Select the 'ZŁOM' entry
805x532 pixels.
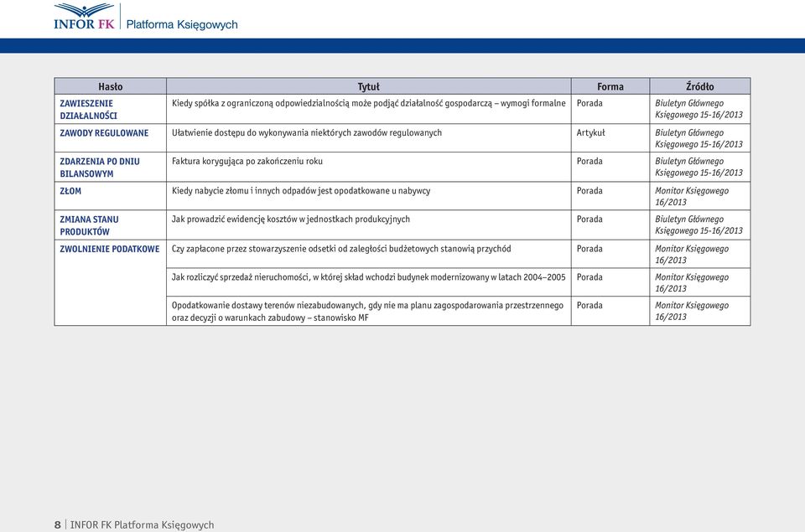(x=70, y=191)
